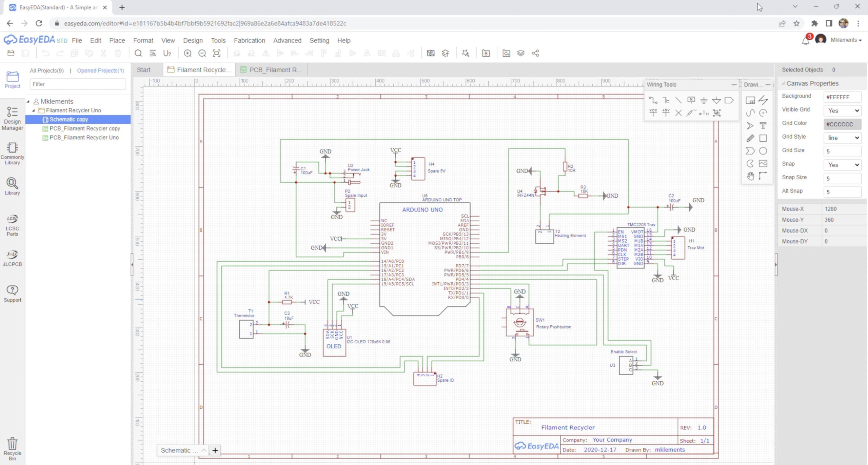
Task: Open the Snap dropdown
Action: pyautogui.click(x=843, y=165)
